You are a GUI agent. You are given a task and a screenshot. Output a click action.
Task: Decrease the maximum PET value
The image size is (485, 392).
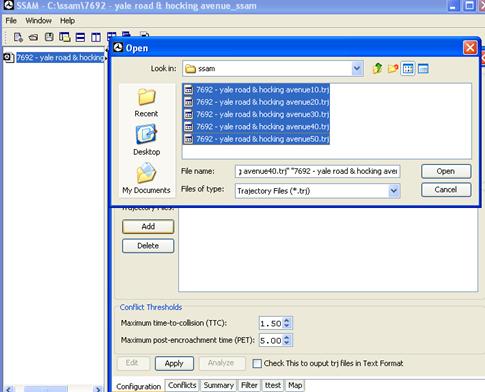click(x=287, y=343)
